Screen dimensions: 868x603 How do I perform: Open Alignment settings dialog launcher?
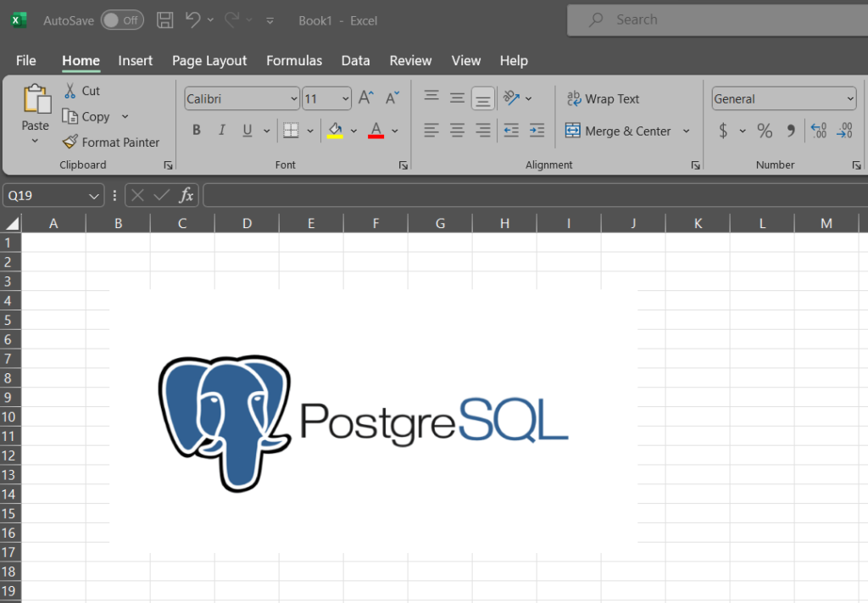[x=695, y=165]
